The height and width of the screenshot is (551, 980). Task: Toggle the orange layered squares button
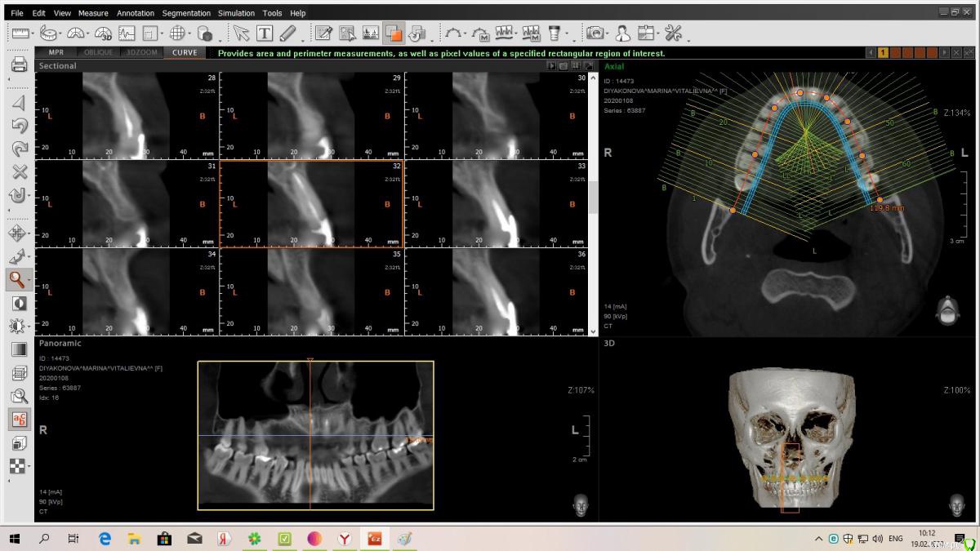point(394,33)
